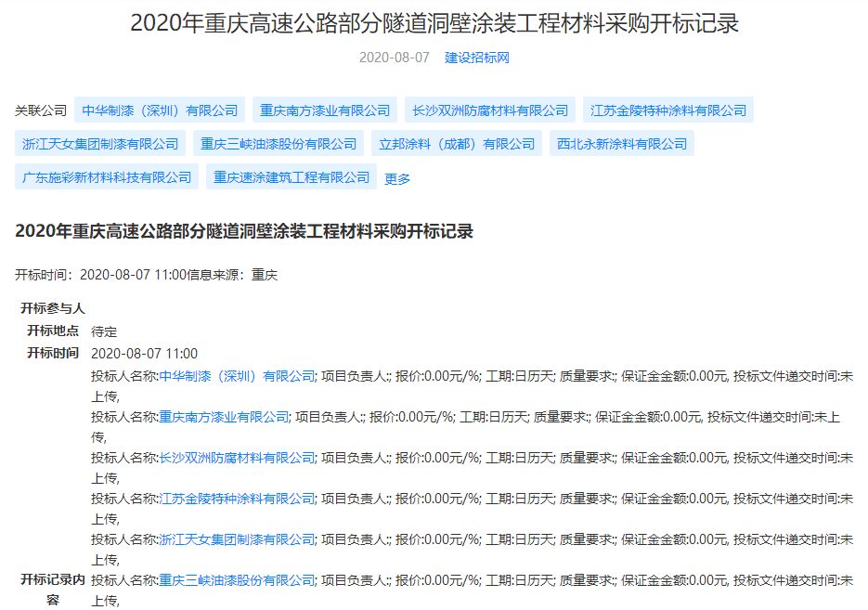Screen dimensions: 868x610
Task: Click the table value 2020-08-07 11:00
Action: 144,354
